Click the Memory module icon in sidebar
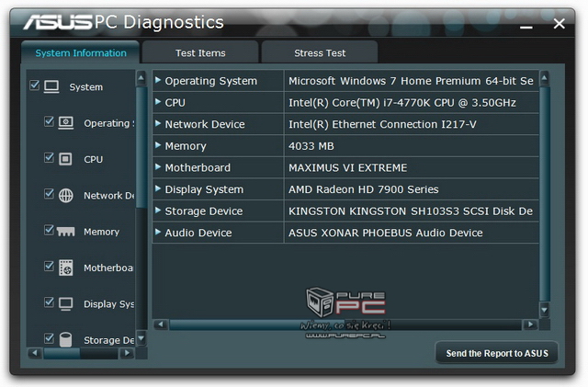This screenshot has height=387, width=588. pyautogui.click(x=66, y=232)
